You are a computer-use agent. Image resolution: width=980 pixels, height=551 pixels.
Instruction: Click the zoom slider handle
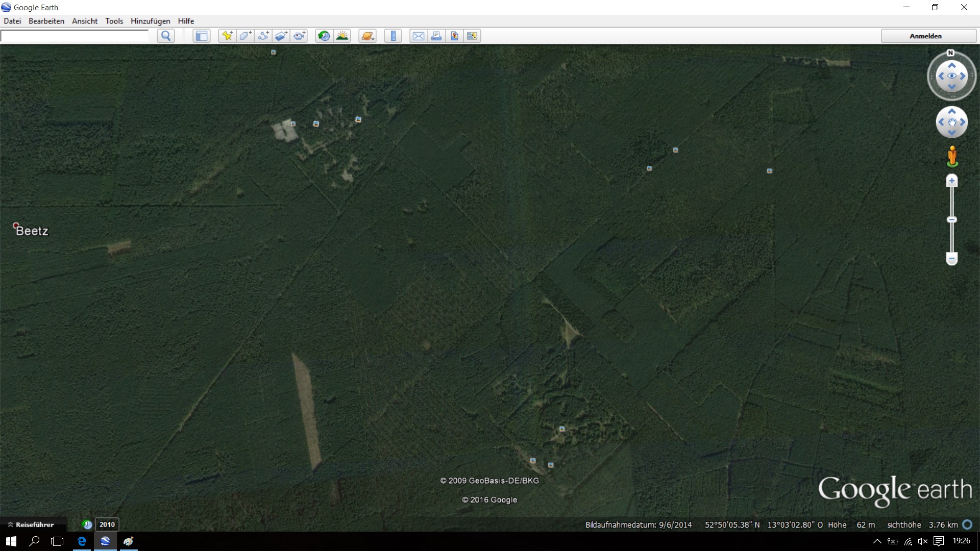[951, 220]
